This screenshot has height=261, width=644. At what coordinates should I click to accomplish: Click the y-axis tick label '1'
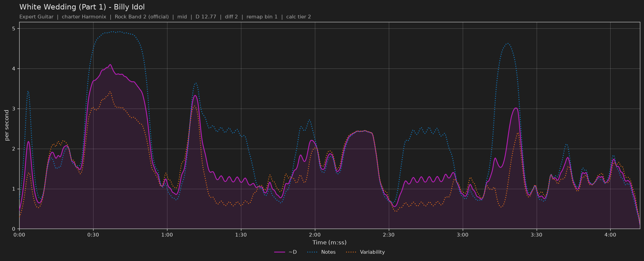[x=14, y=189]
